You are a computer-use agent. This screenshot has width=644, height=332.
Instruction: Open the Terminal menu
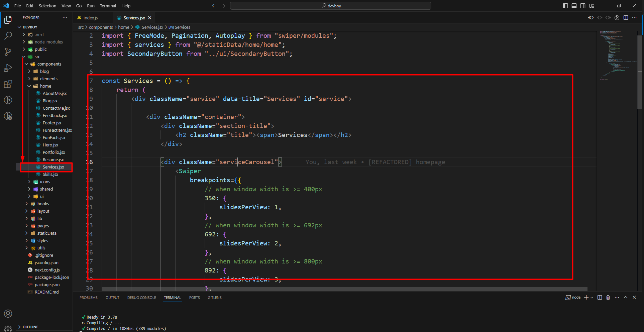point(108,6)
